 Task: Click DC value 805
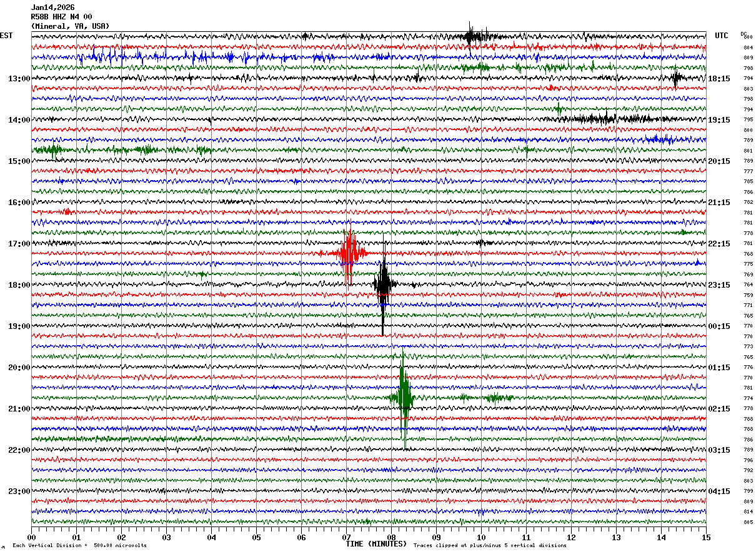tap(748, 522)
